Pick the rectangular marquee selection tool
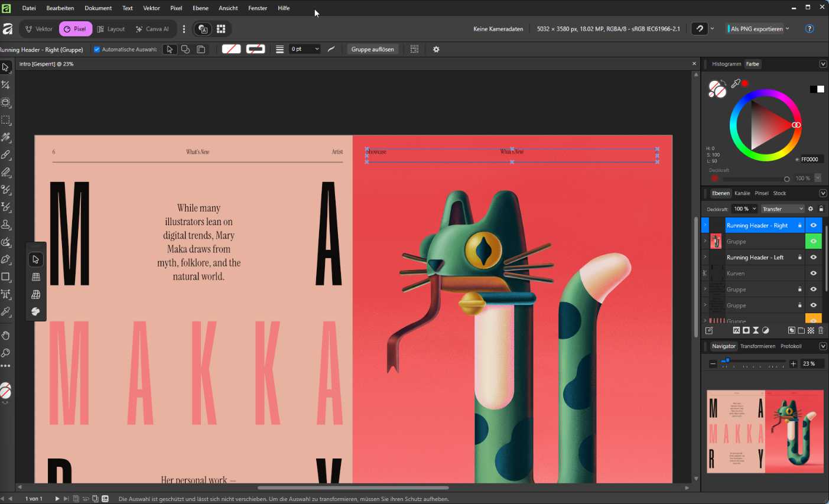The height and width of the screenshot is (504, 829). [x=6, y=120]
